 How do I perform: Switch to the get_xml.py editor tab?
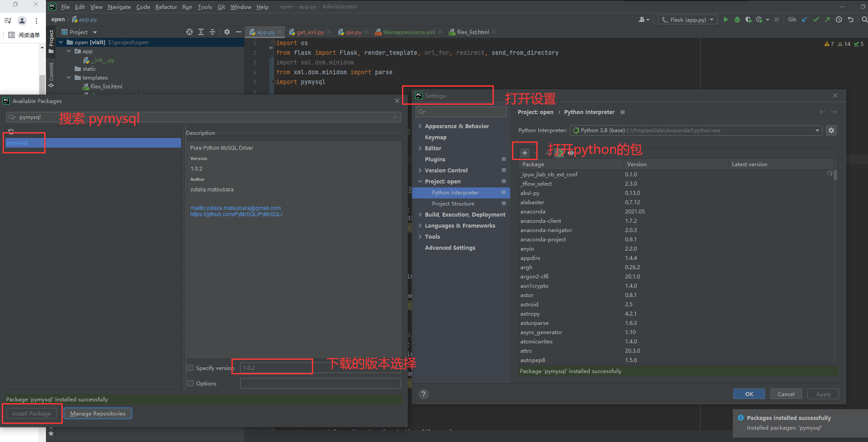310,32
